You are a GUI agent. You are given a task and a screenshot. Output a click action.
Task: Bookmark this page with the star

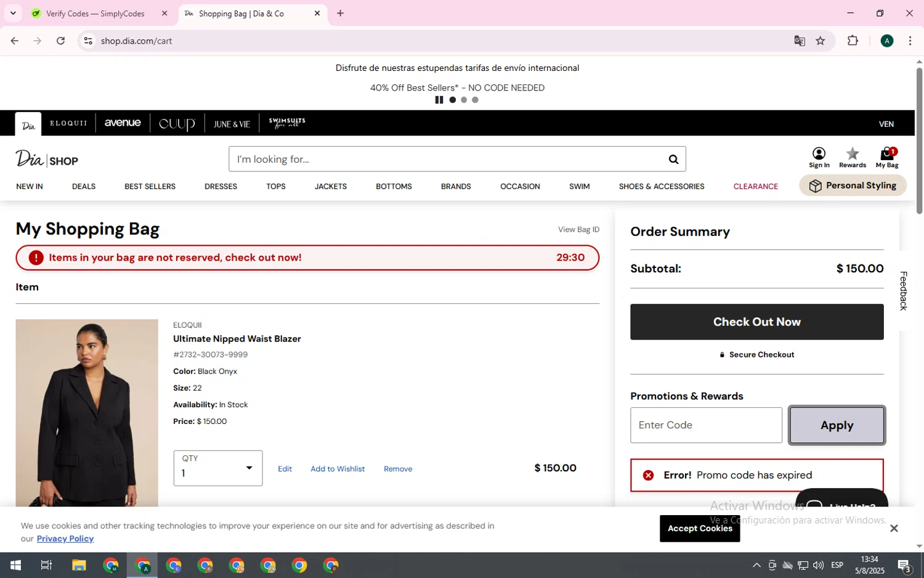pos(821,41)
